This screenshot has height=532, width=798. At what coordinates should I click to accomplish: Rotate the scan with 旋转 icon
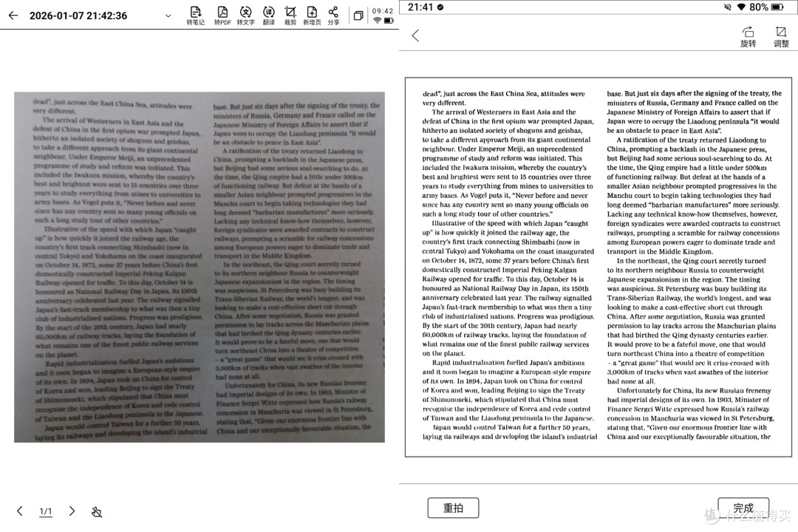748,37
